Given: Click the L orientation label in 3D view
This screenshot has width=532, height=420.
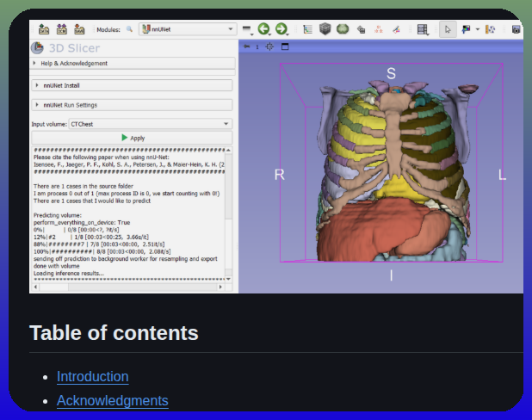Looking at the screenshot, I should coord(502,175).
